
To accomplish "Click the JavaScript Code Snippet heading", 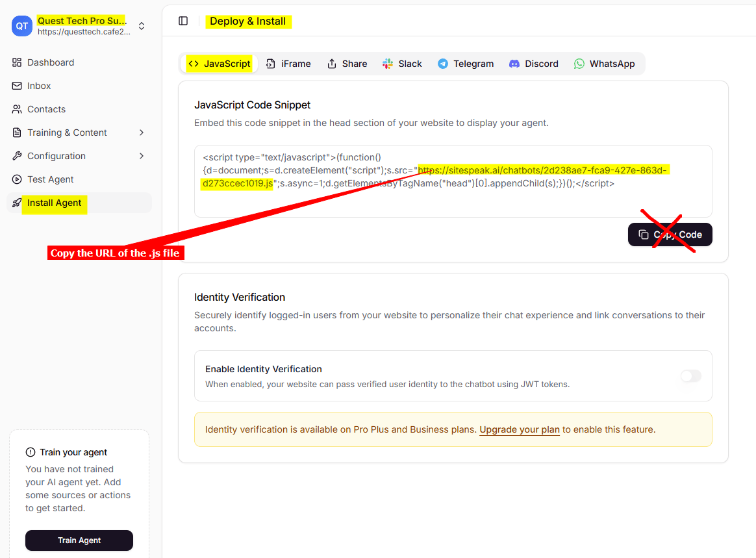I will (x=252, y=105).
